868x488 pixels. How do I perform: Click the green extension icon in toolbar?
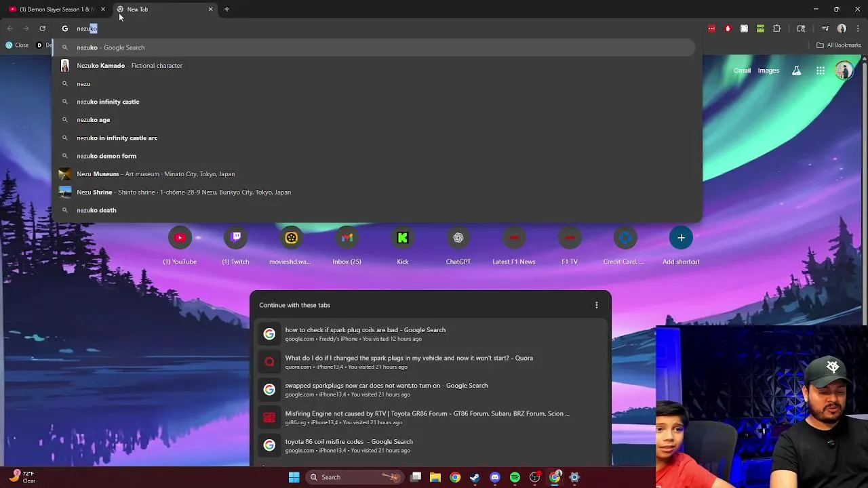[x=760, y=28]
